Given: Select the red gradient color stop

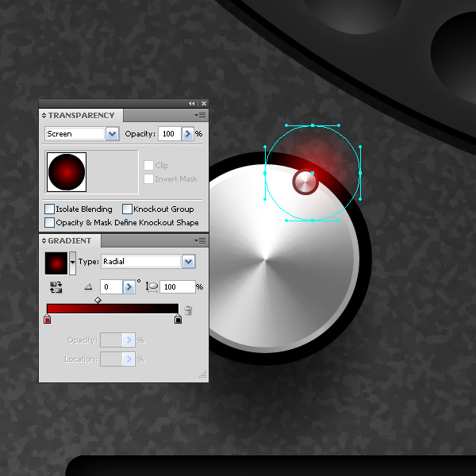Looking at the screenshot, I should (x=47, y=319).
